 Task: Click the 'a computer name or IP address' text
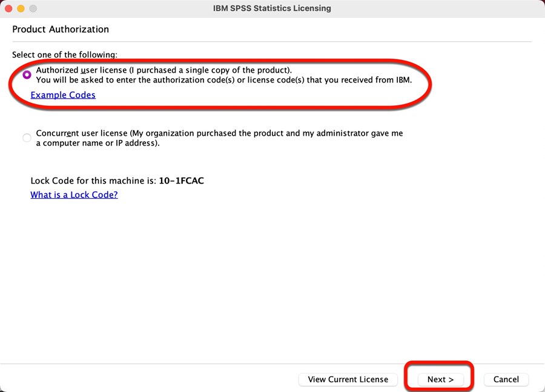point(97,143)
